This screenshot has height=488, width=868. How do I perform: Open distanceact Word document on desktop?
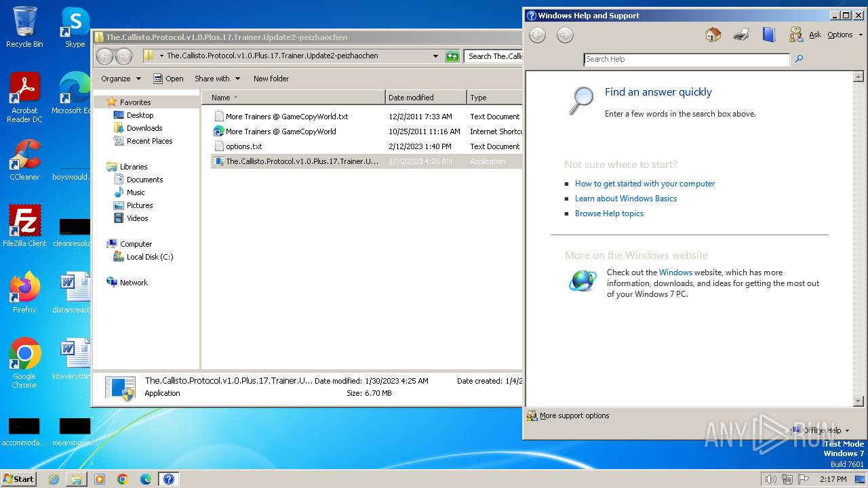click(x=73, y=293)
